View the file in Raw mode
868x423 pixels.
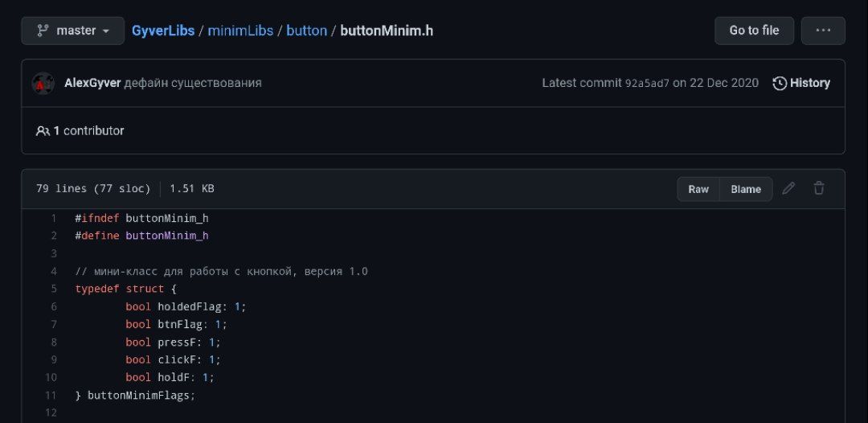[698, 189]
